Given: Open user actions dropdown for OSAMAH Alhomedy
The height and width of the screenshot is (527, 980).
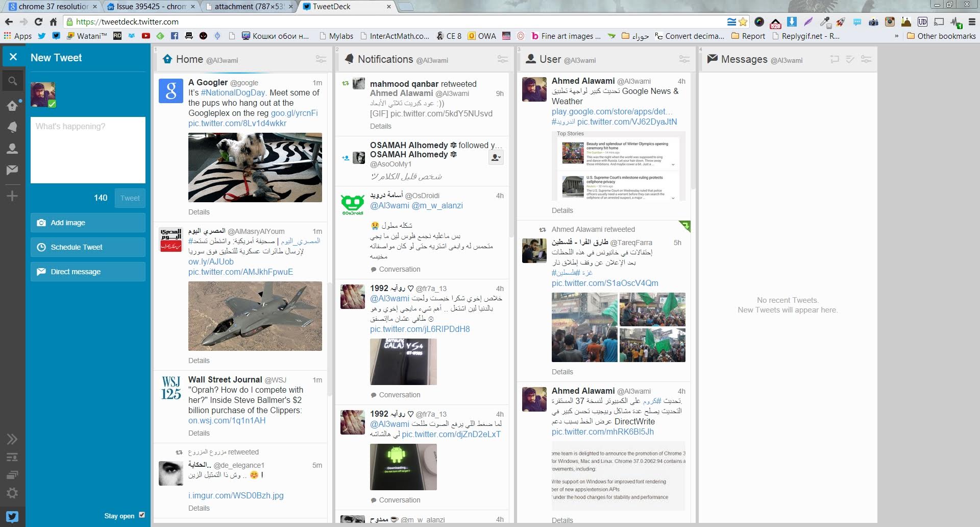Looking at the screenshot, I should 496,158.
